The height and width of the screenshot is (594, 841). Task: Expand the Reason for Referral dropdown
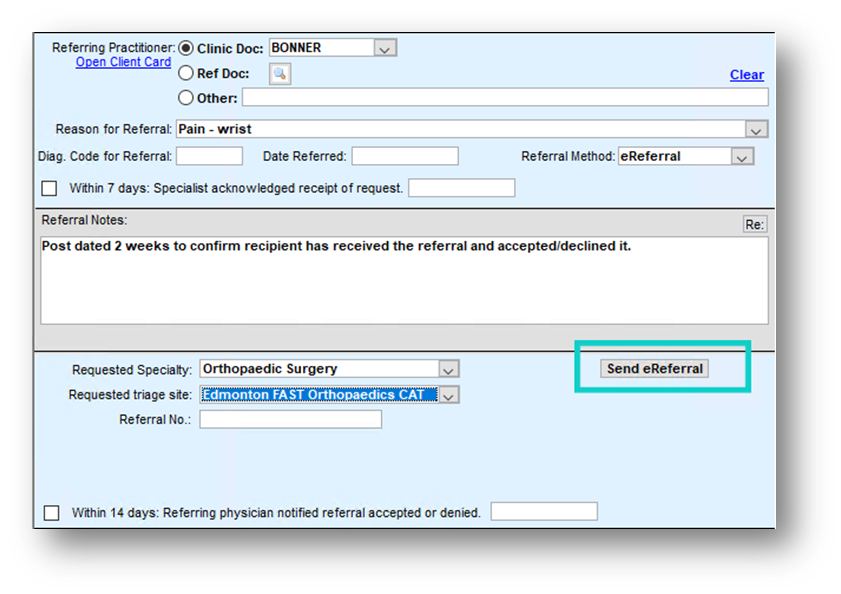(x=757, y=130)
